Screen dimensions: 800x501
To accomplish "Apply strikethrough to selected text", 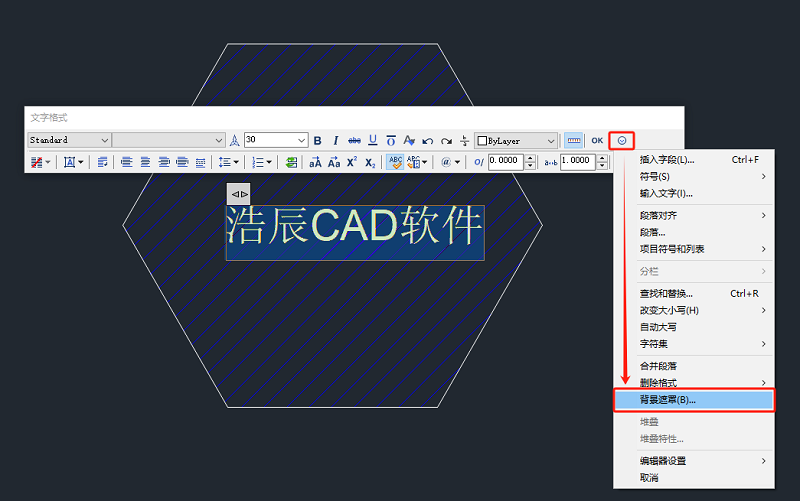I will (x=354, y=140).
